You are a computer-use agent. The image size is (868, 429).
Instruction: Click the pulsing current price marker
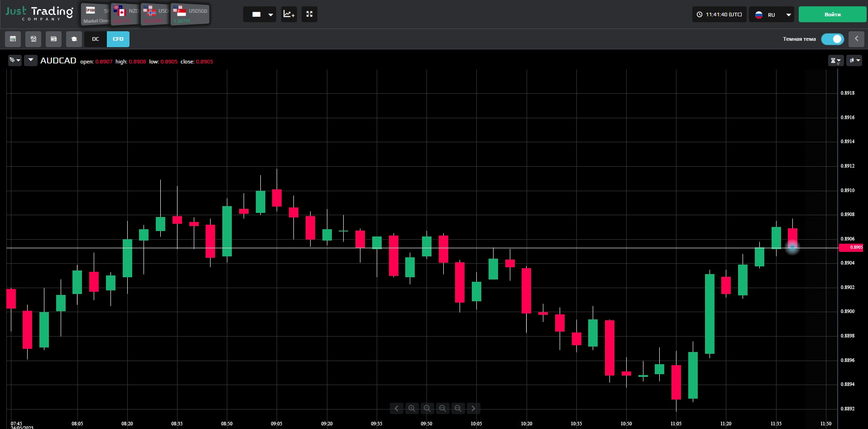(792, 247)
